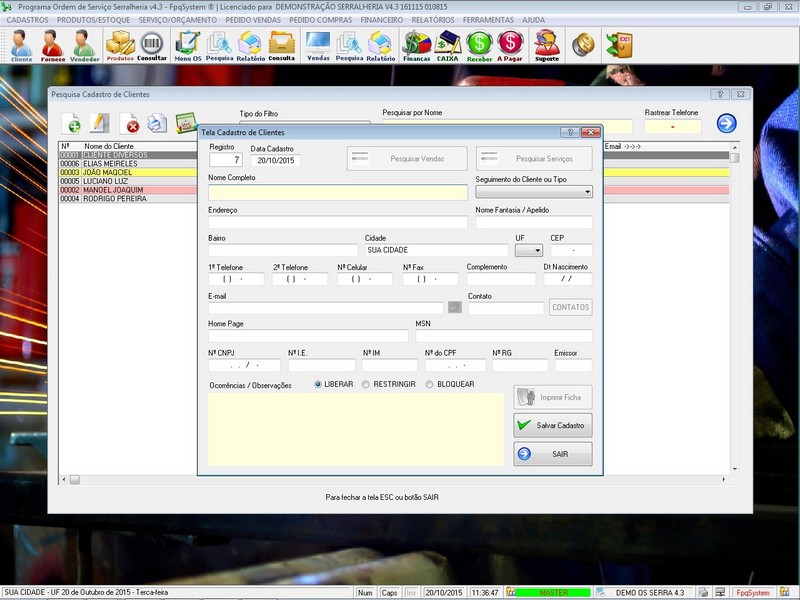Image resolution: width=800 pixels, height=600 pixels.
Task: Open the CAIXA cash register icon
Action: pyautogui.click(x=447, y=44)
